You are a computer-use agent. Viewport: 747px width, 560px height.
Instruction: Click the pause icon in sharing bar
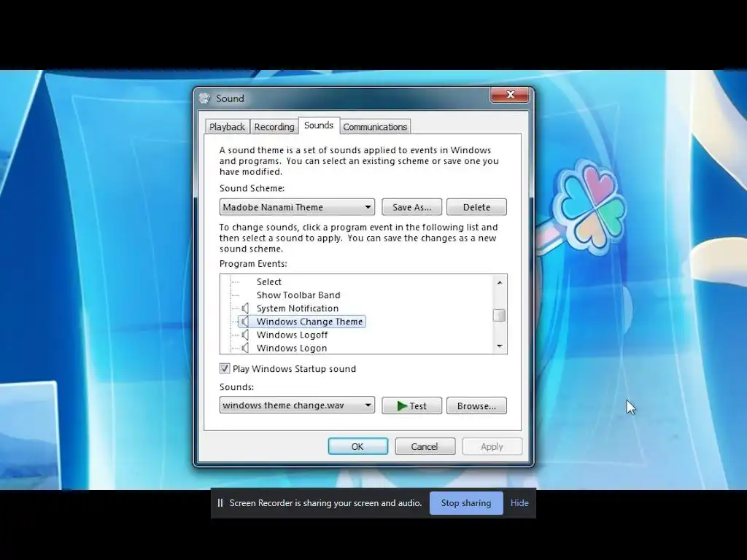coord(220,503)
